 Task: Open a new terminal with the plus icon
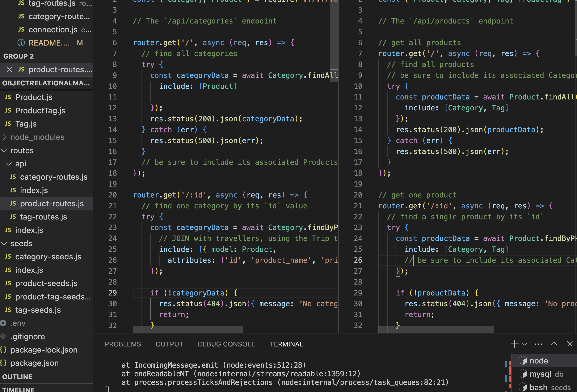point(514,344)
